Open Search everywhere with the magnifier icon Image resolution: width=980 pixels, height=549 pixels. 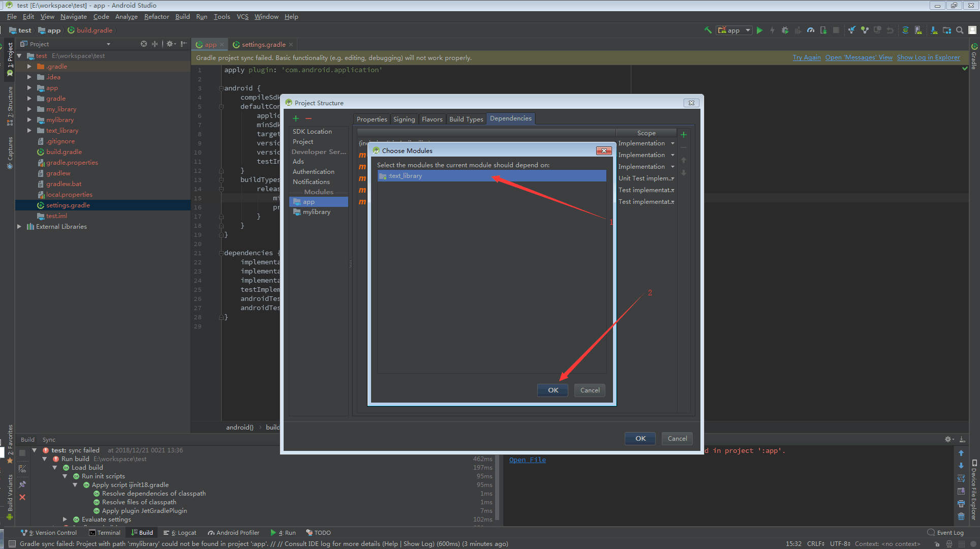960,30
